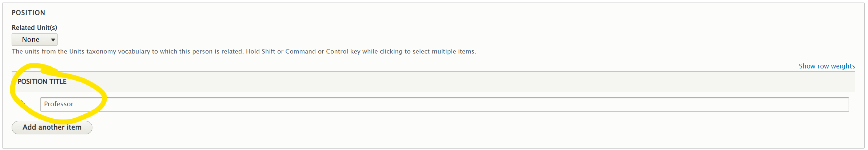The width and height of the screenshot is (868, 150).
Task: Click the word "Add" on the item button
Action: point(29,127)
